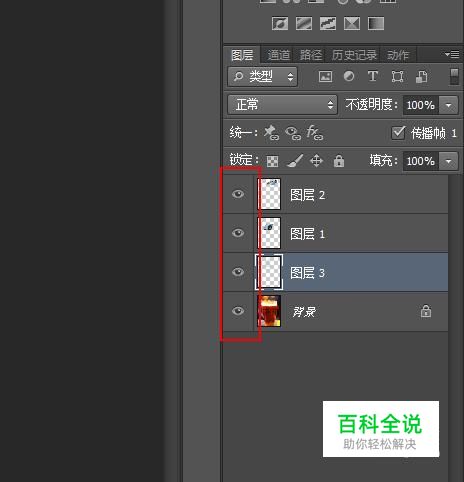Switch to the 通道 tab
This screenshot has width=464, height=482.
279,55
